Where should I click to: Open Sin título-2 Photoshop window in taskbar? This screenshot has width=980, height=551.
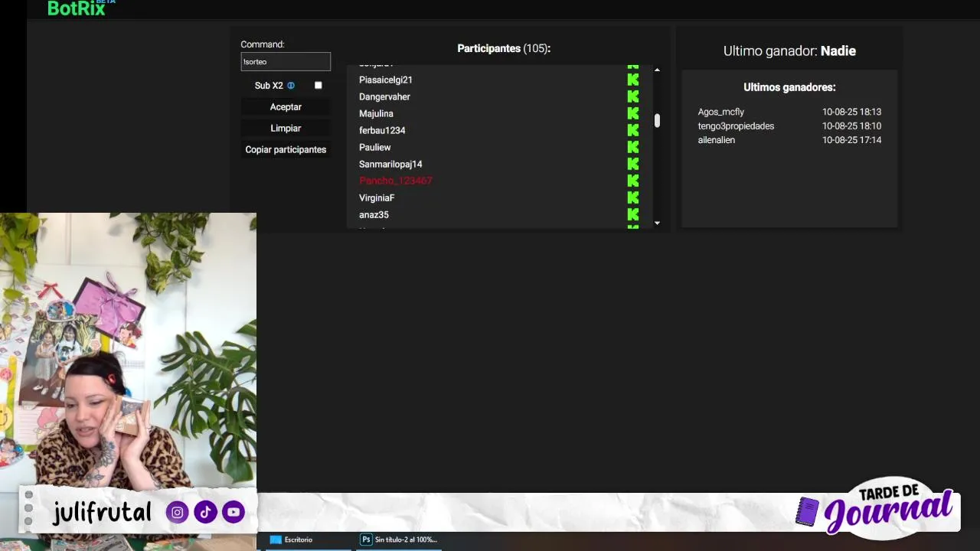tap(399, 540)
